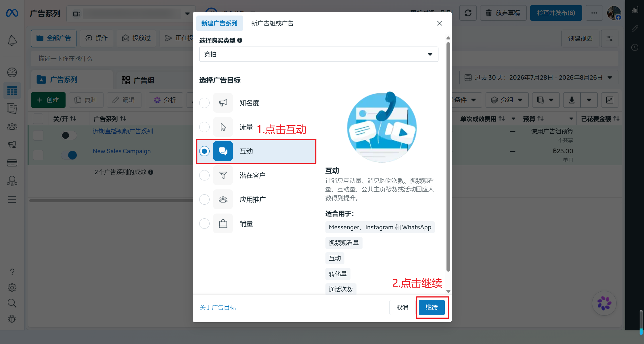Tick checkbox for 近期直播视频广告系列 row

[38, 135]
